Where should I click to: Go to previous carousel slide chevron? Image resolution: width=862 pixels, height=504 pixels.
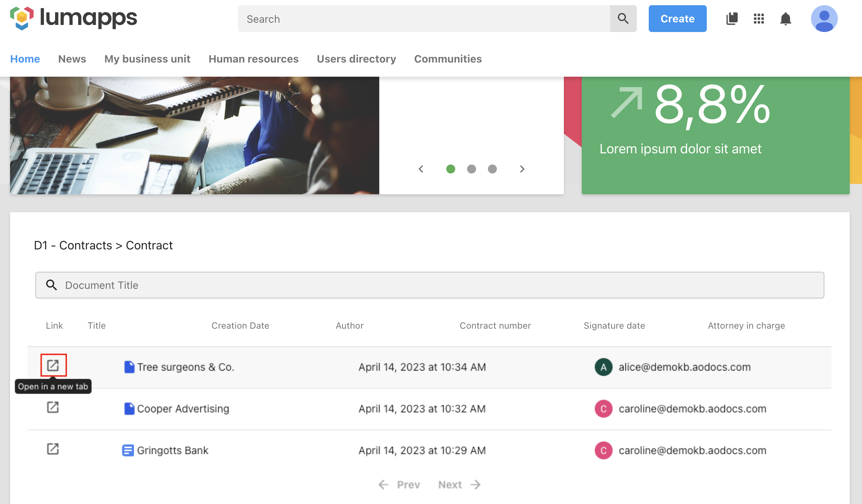(421, 169)
